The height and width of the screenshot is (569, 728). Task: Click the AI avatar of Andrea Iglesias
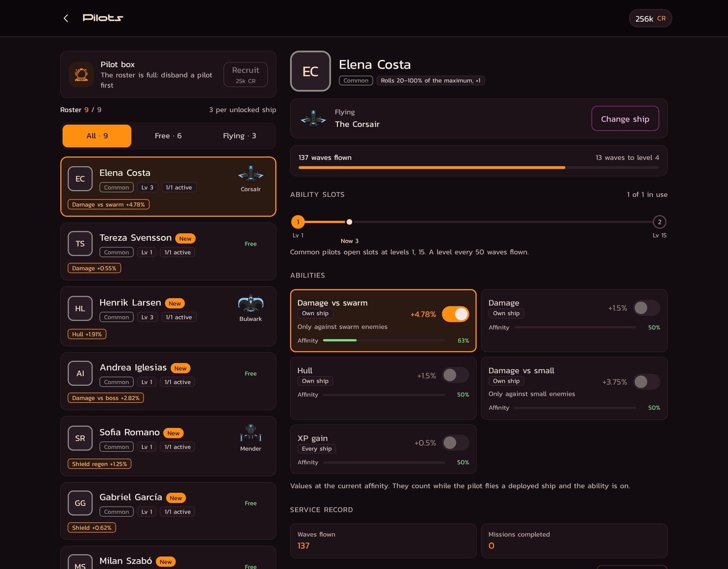(x=80, y=373)
